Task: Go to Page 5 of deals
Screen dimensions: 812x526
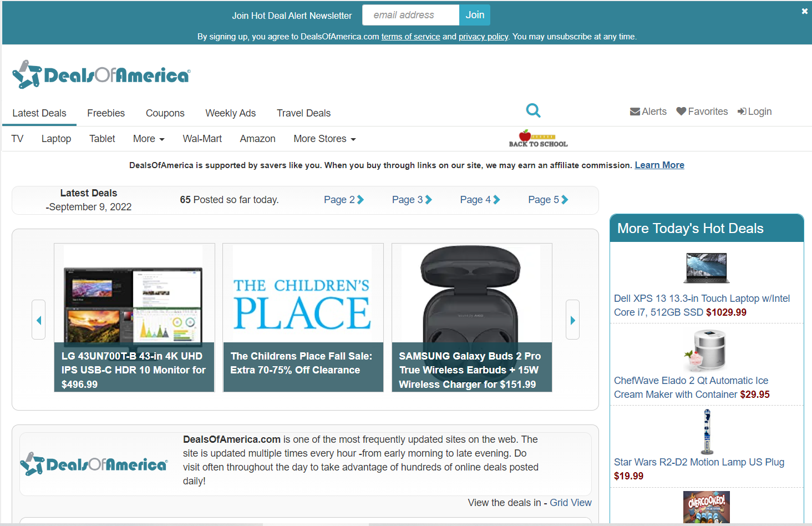Action: 548,200
